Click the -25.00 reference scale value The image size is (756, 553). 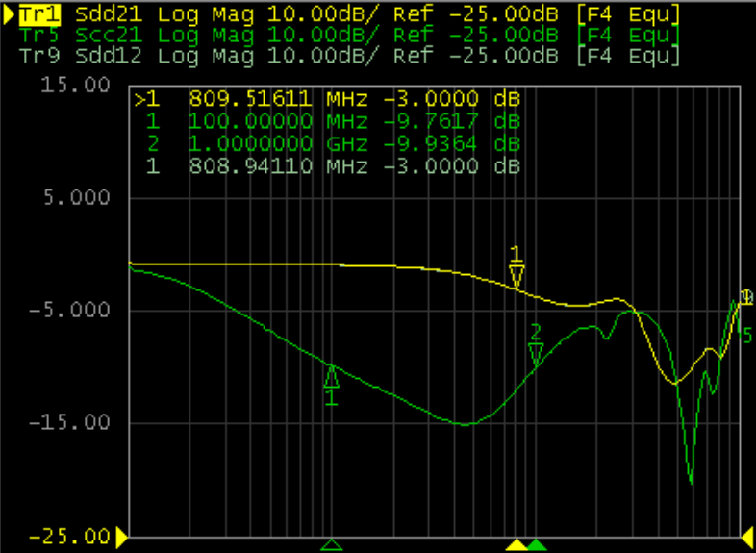tap(85, 536)
